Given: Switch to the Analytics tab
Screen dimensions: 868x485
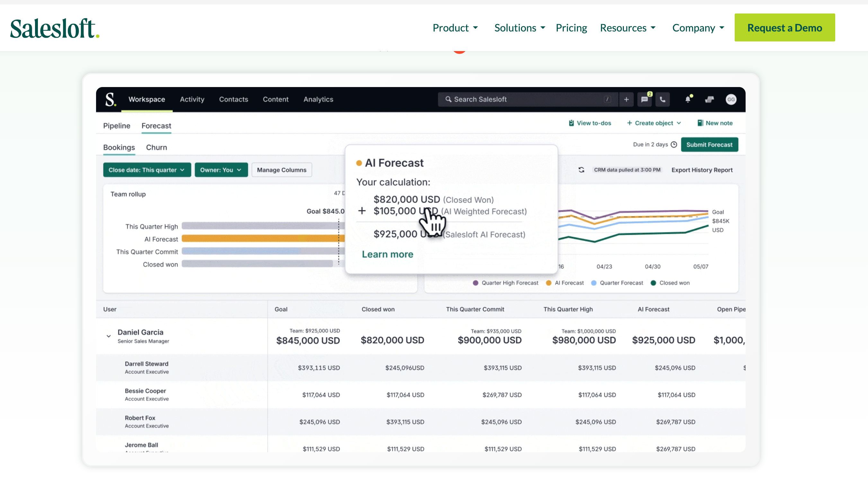Looking at the screenshot, I should point(318,99).
